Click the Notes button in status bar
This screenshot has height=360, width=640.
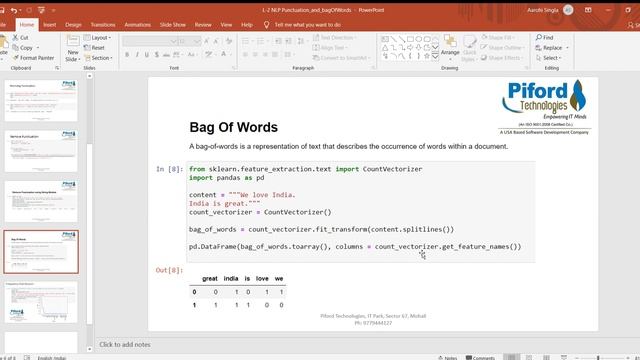(x=448, y=358)
